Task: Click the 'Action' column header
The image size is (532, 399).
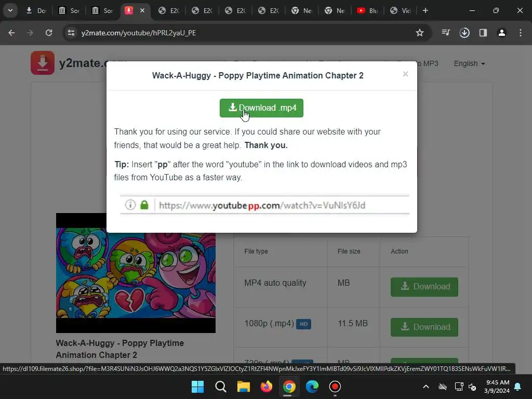Action: click(x=400, y=251)
